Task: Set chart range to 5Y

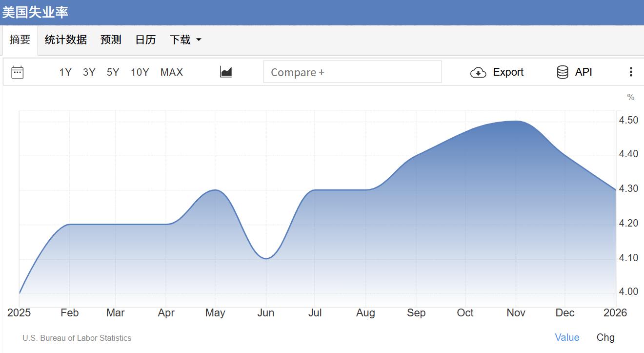Action: click(x=113, y=72)
